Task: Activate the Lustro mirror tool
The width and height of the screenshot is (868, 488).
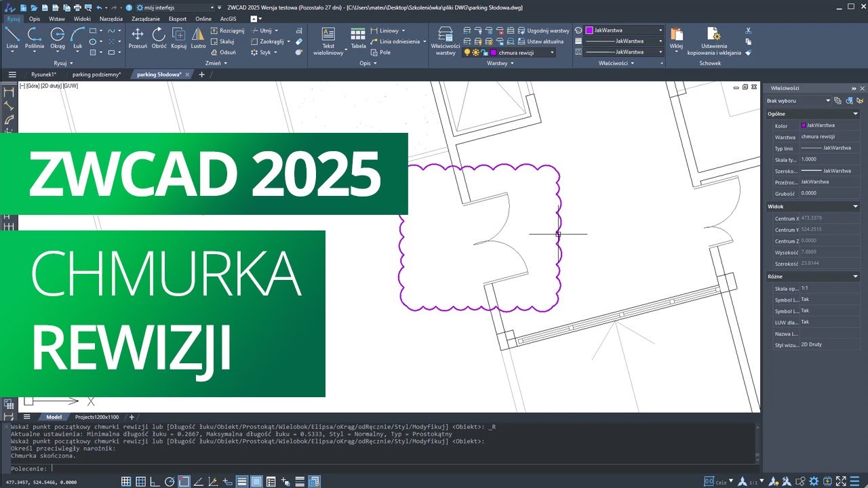Action: coord(198,38)
